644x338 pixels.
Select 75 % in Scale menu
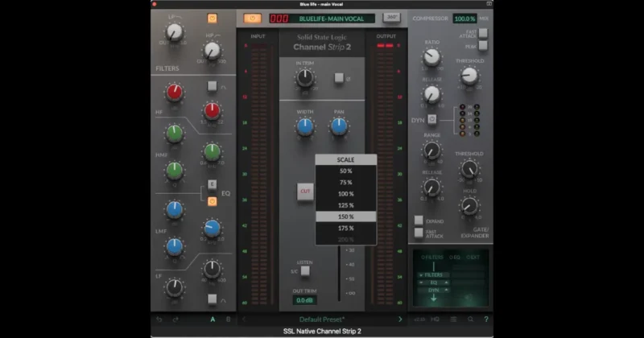(x=346, y=183)
